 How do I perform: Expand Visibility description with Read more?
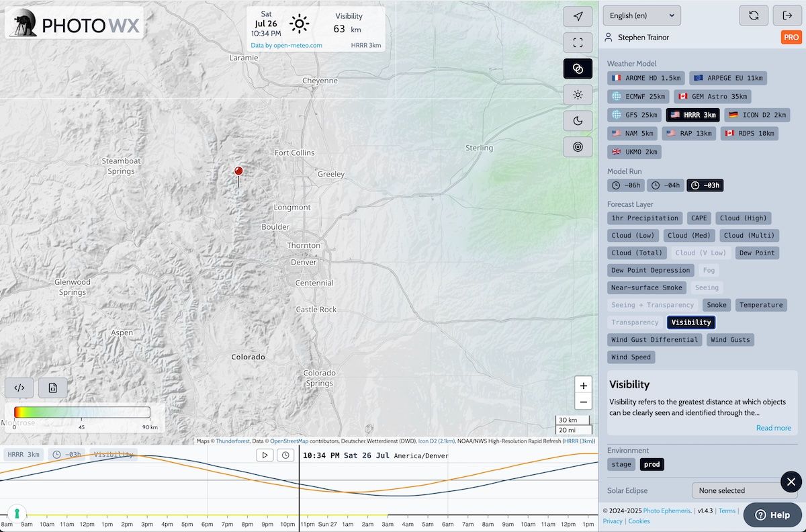pyautogui.click(x=774, y=428)
